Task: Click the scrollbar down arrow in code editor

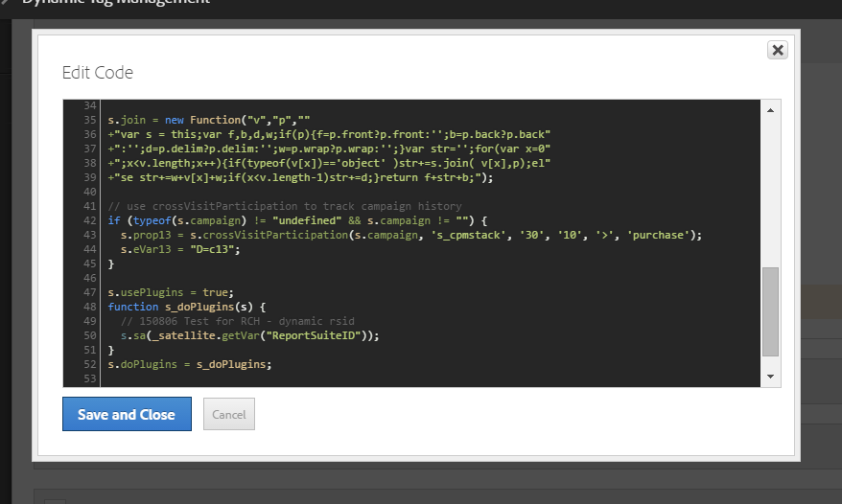Action: (770, 377)
